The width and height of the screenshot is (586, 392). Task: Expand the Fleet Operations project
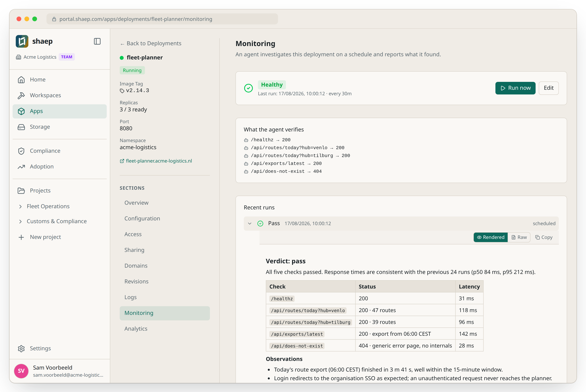pos(20,206)
